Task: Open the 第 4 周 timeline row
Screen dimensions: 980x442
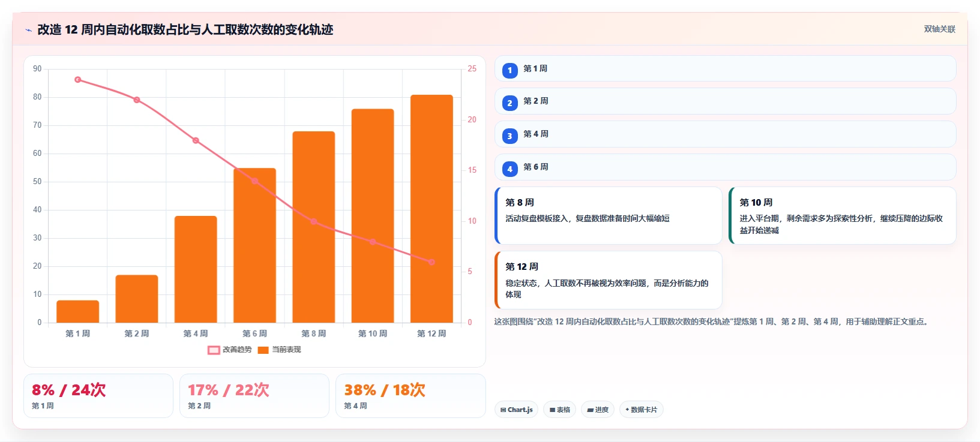Action: [725, 134]
